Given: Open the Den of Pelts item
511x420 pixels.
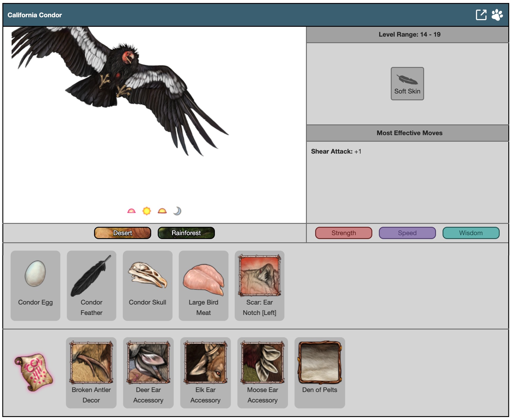Looking at the screenshot, I should coord(320,372).
